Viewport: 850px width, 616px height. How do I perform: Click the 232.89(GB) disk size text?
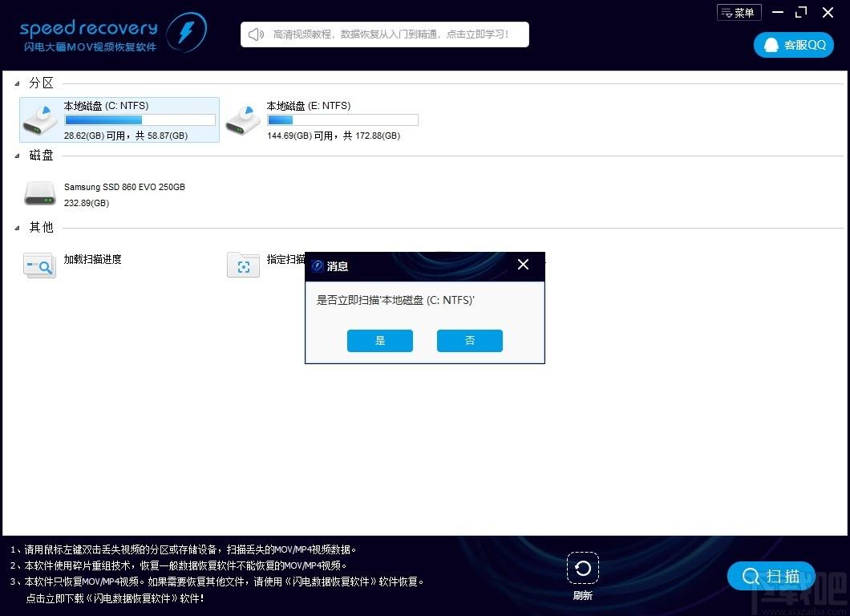tap(87, 204)
